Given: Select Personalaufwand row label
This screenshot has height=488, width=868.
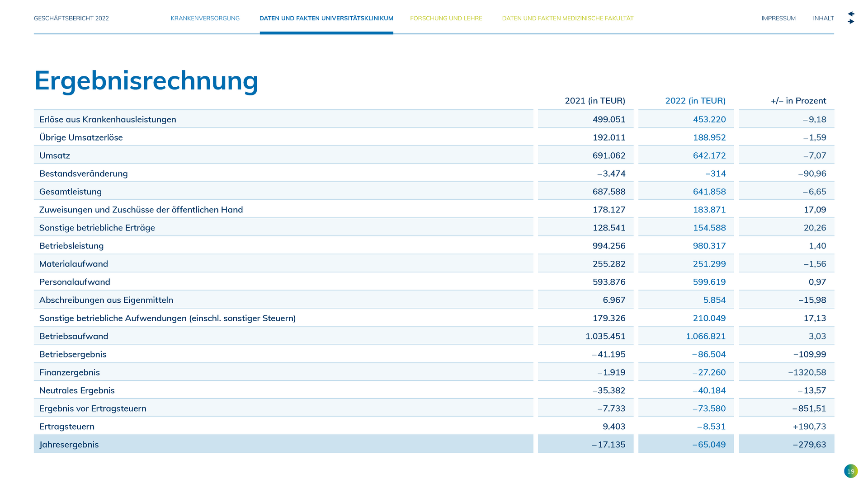Looking at the screenshot, I should click(x=75, y=282).
